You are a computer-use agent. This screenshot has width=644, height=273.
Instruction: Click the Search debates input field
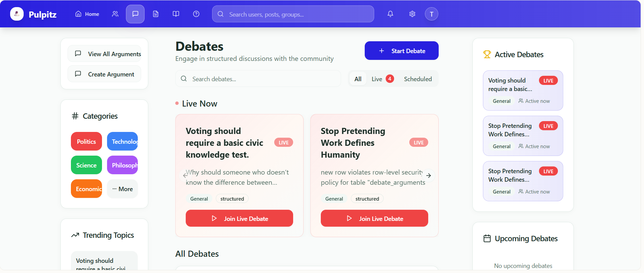click(x=258, y=79)
